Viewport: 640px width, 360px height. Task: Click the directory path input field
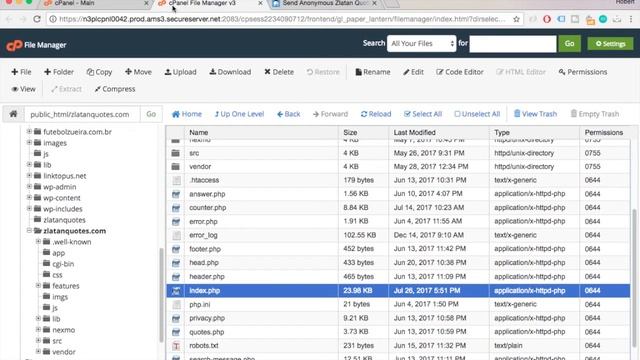pos(82,114)
